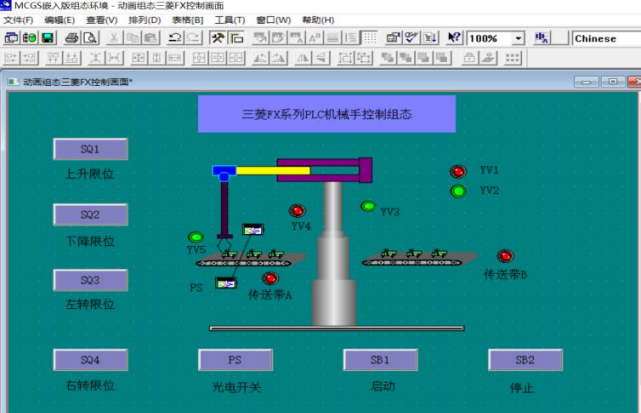Click the equal vertical spacing icon

click(96, 58)
